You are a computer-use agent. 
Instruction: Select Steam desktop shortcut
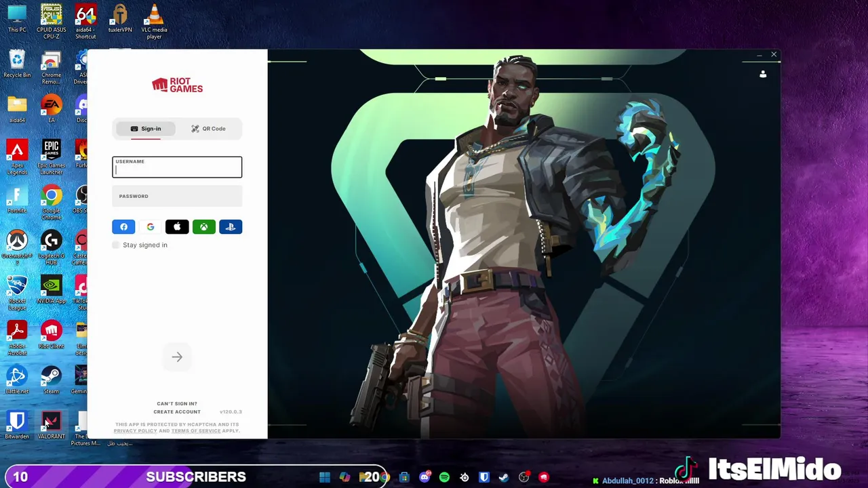pos(52,380)
